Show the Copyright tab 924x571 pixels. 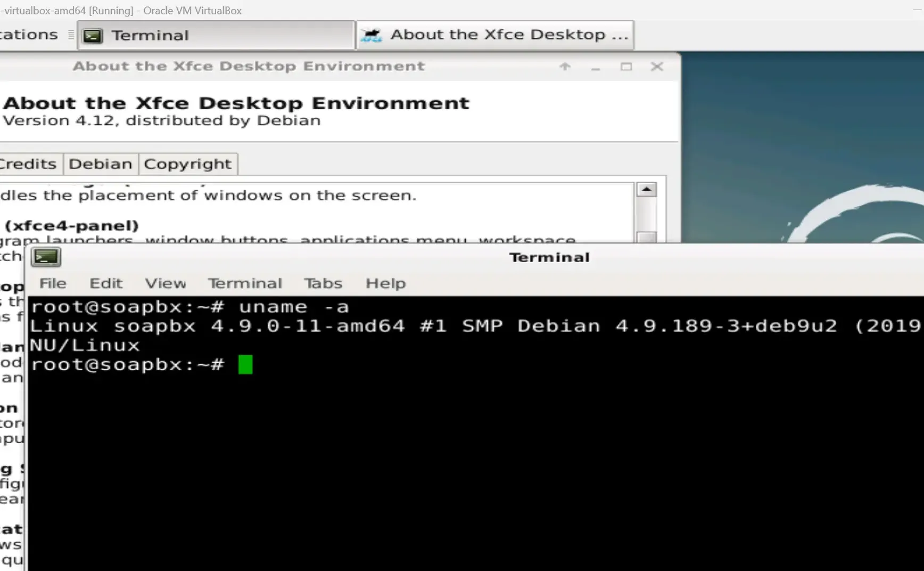(x=187, y=164)
